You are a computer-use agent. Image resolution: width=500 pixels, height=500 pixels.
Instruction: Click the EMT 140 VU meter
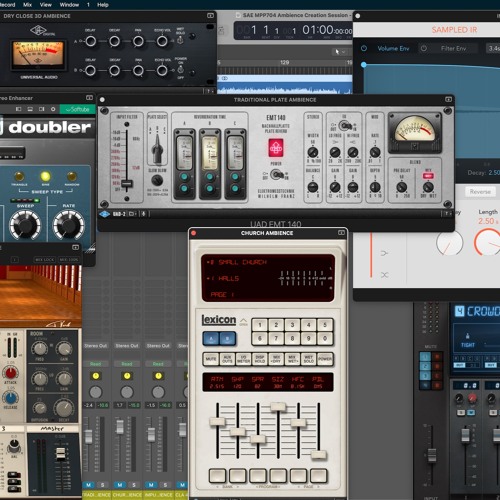click(x=415, y=133)
